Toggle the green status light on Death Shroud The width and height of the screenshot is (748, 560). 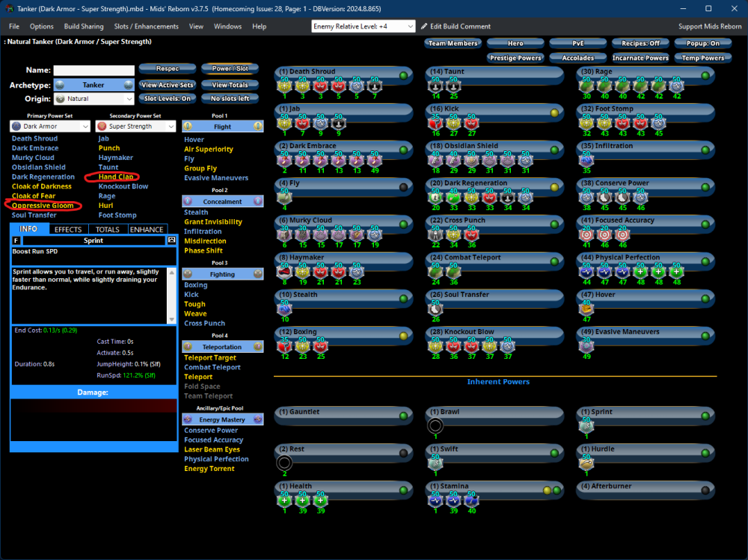pos(403,76)
